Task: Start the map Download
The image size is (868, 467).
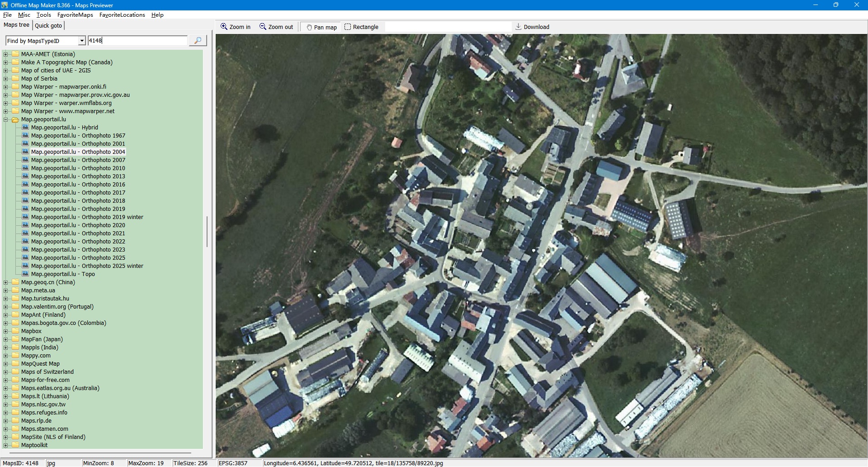Action: point(532,27)
